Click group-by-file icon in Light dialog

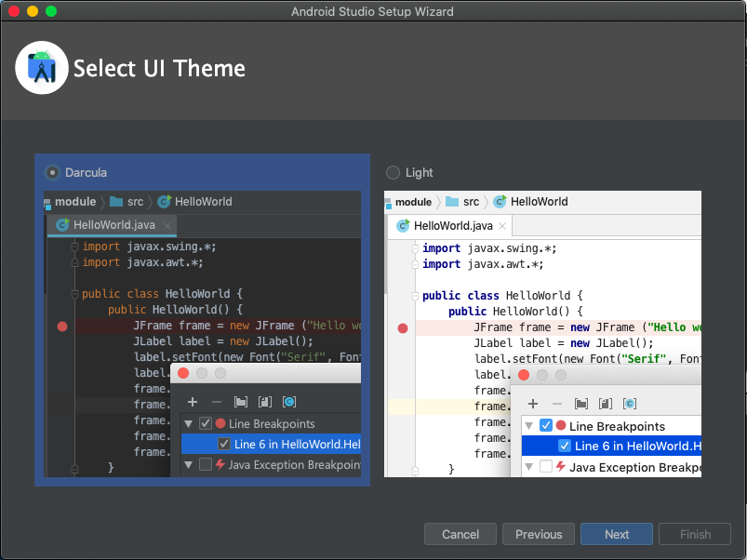point(606,404)
